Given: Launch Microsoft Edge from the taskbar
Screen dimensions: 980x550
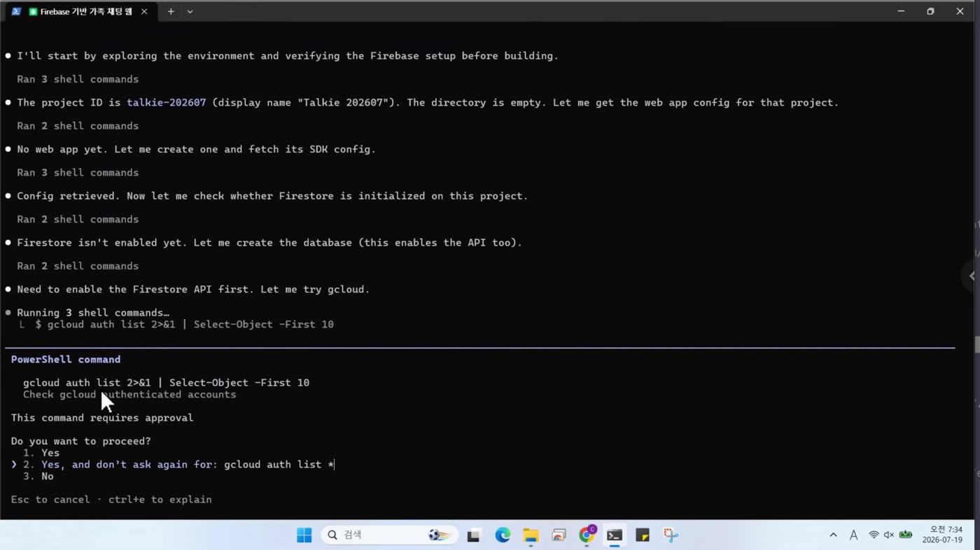Looking at the screenshot, I should tap(503, 535).
